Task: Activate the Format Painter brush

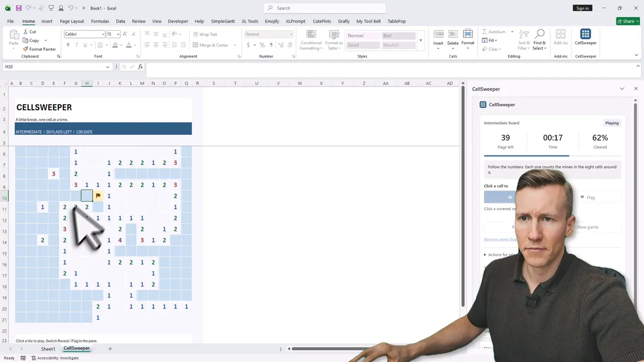Action: (39, 49)
